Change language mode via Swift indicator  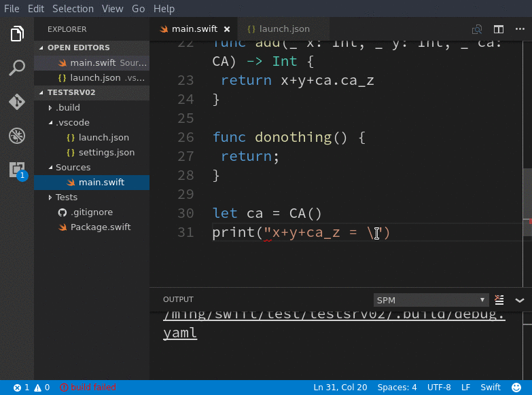coord(491,388)
